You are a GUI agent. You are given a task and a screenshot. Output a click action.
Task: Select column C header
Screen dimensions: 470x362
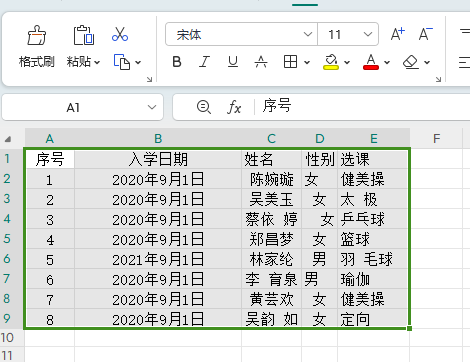[271, 139]
